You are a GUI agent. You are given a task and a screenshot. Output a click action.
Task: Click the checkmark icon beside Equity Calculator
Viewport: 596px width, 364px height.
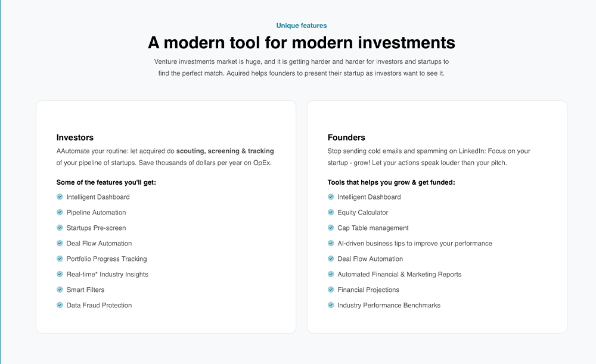(331, 212)
